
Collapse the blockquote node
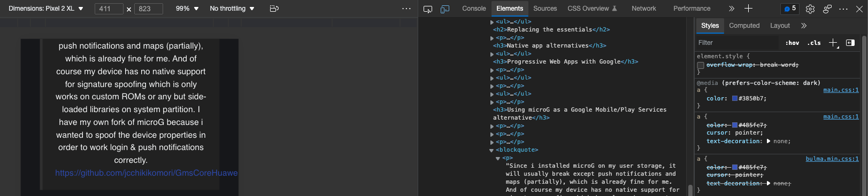tap(491, 150)
